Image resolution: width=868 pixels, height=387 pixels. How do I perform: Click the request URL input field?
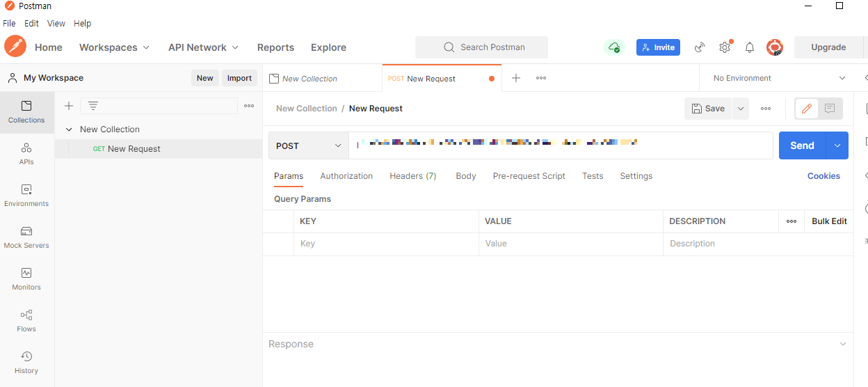click(561, 145)
